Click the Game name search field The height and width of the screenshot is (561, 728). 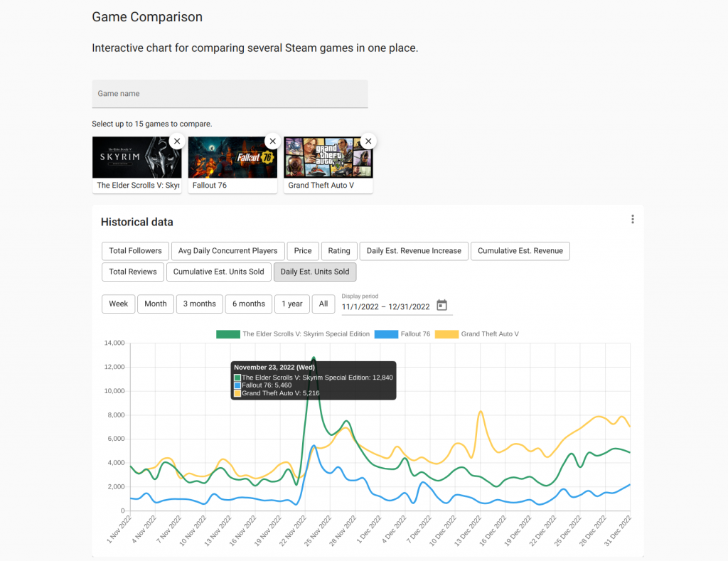230,93
